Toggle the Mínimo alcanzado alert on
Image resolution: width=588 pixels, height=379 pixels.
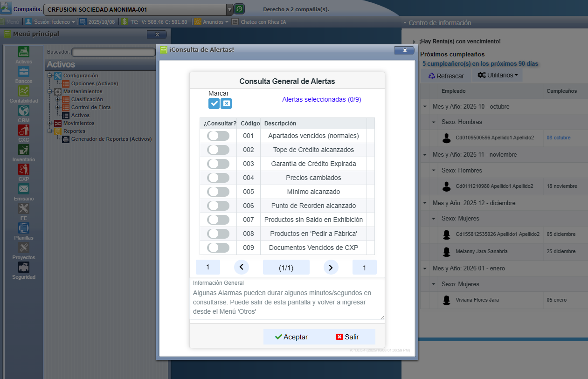click(x=218, y=192)
